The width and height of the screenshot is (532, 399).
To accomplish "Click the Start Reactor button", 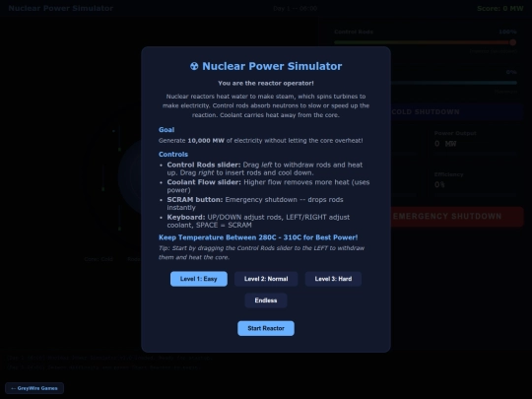I will pos(266,328).
